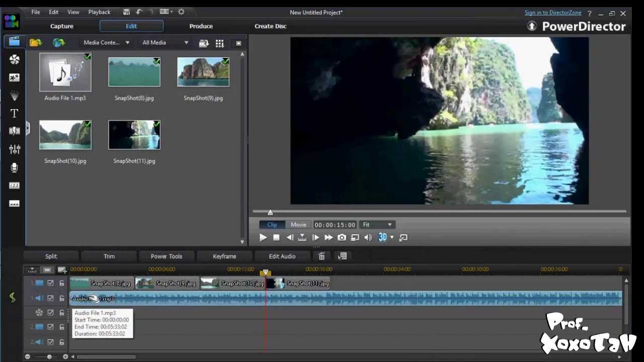The height and width of the screenshot is (362, 644).
Task: Open the Media Content dropdown
Action: click(x=107, y=43)
